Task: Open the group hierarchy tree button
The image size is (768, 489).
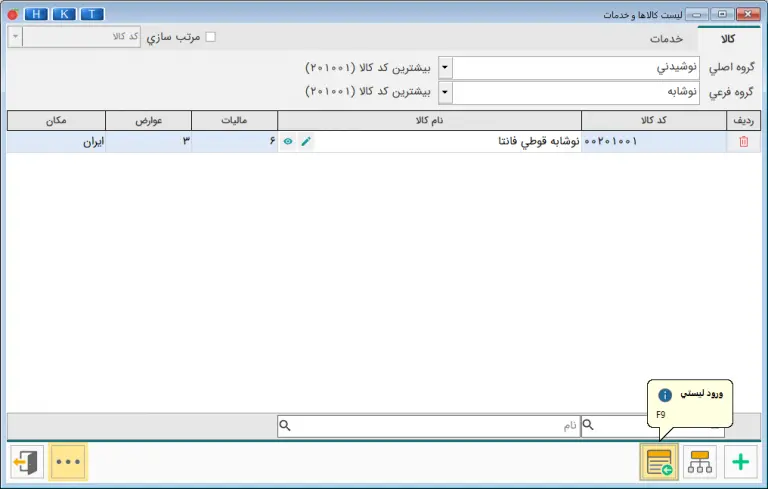Action: 699,462
